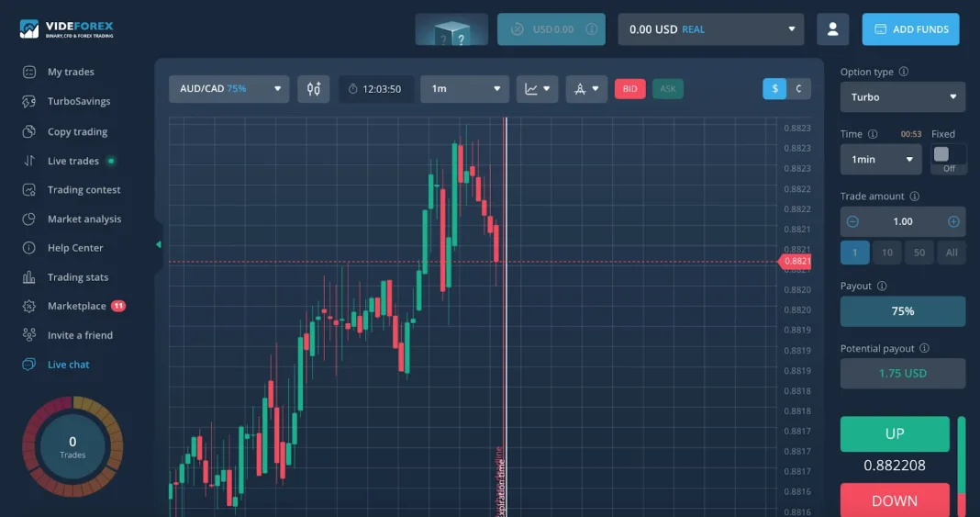Open the drawing tools compass icon
Screen dimensions: 980x517
coord(586,89)
